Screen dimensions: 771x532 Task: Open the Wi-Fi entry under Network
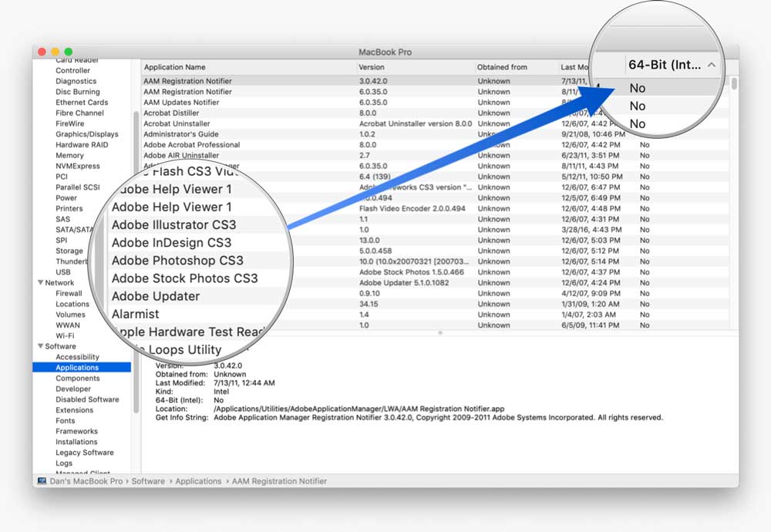click(x=65, y=336)
